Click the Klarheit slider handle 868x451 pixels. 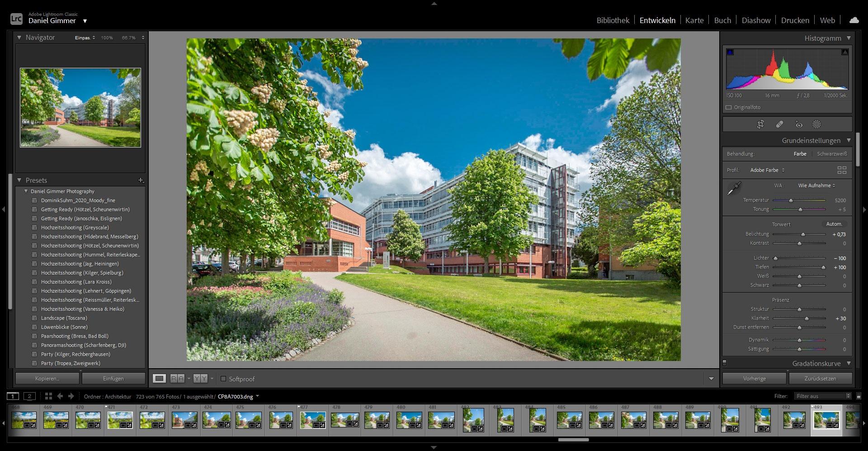[x=807, y=318]
